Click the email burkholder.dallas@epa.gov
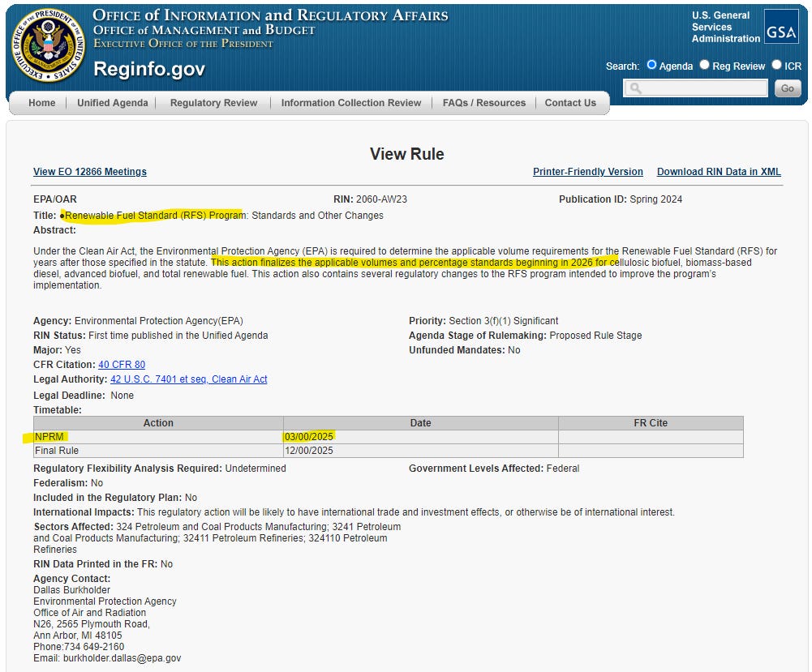 [x=122, y=658]
